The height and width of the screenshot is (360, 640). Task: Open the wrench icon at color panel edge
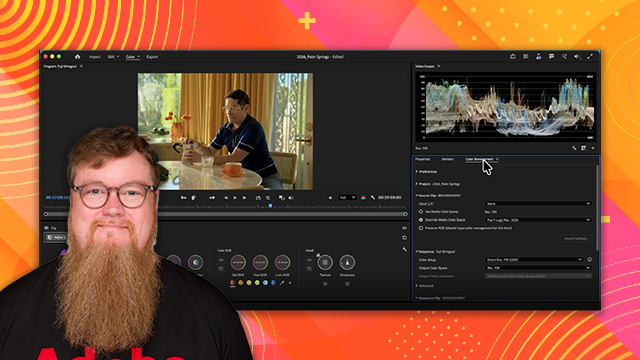coord(404,249)
